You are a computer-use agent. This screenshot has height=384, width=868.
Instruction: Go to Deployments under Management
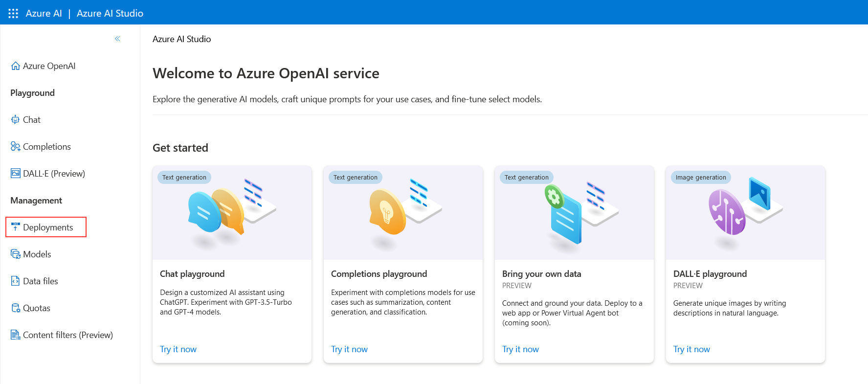pyautogui.click(x=47, y=227)
